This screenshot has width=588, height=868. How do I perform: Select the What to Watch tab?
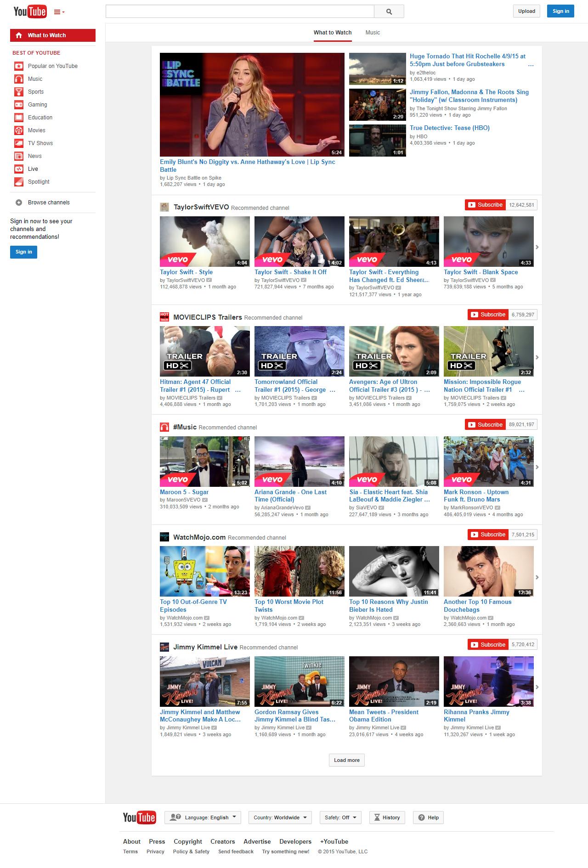[333, 33]
